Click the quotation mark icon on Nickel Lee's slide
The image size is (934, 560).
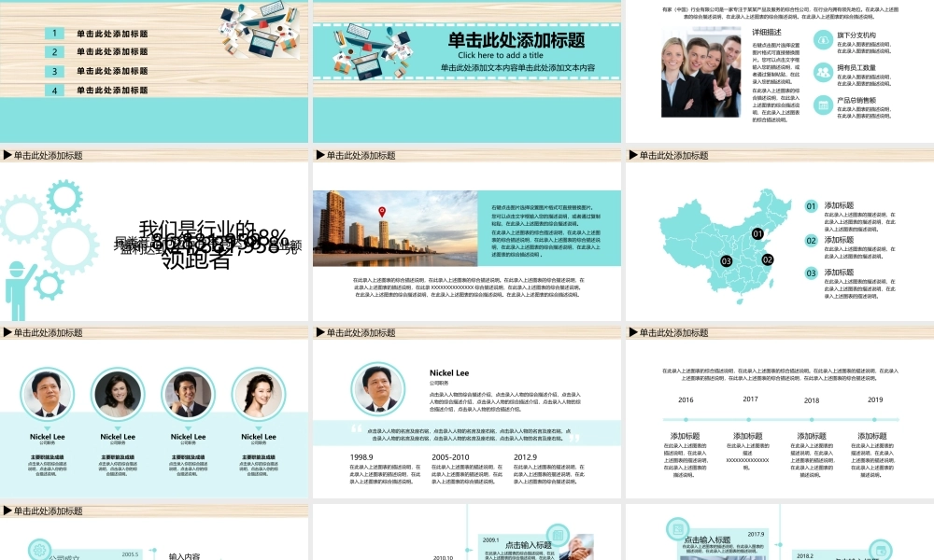coord(357,428)
